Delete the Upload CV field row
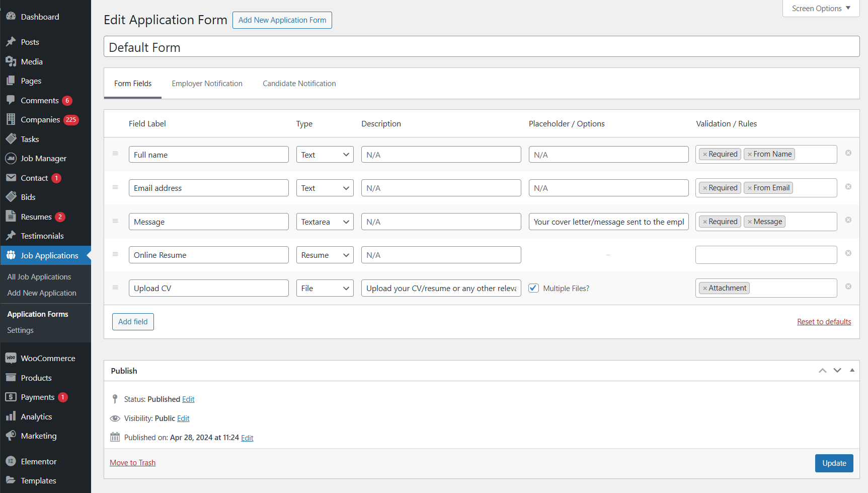Image resolution: width=868 pixels, height=493 pixels. point(848,287)
